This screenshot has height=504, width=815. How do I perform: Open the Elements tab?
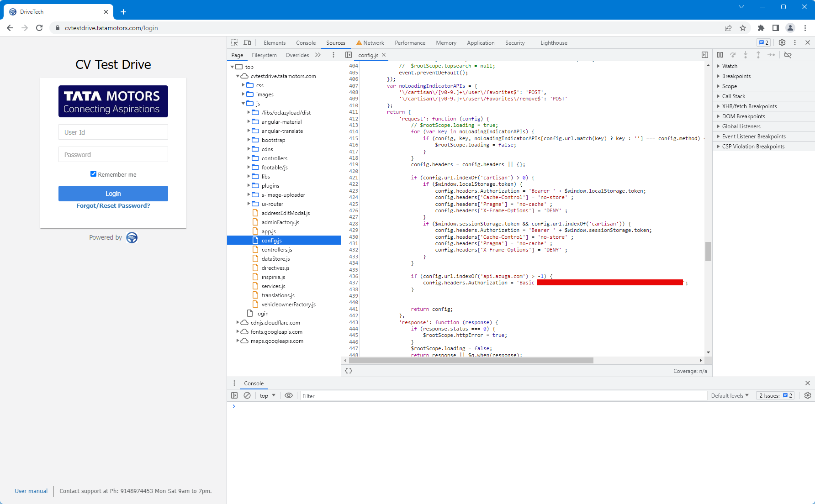click(274, 43)
